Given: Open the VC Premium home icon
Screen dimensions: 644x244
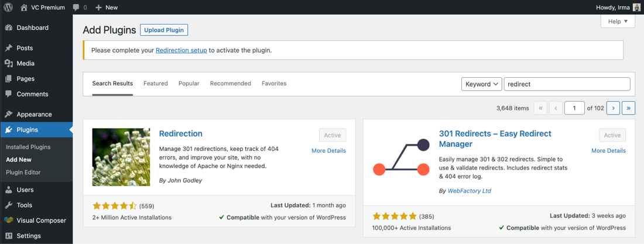Looking at the screenshot, I should [24, 8].
